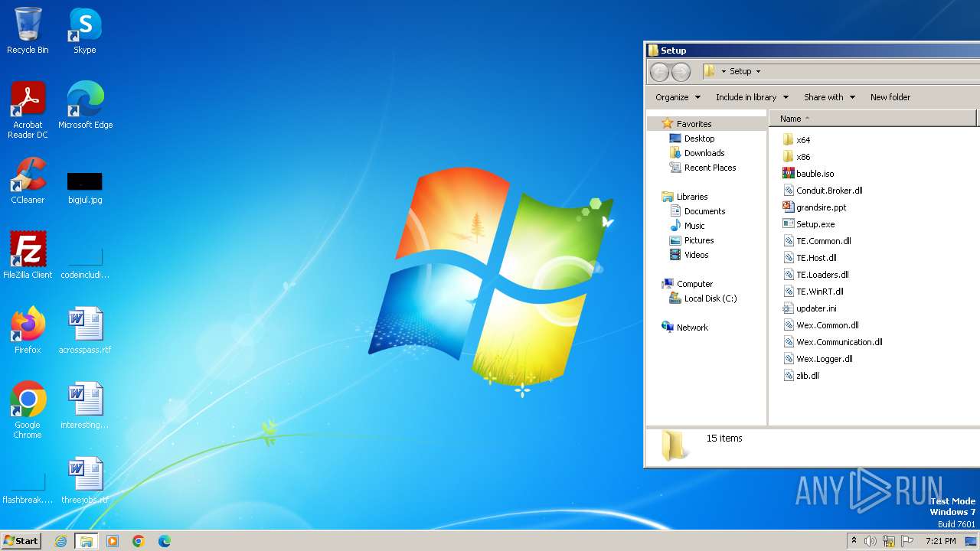Open the Recycle Bin desktop icon

coord(28,31)
